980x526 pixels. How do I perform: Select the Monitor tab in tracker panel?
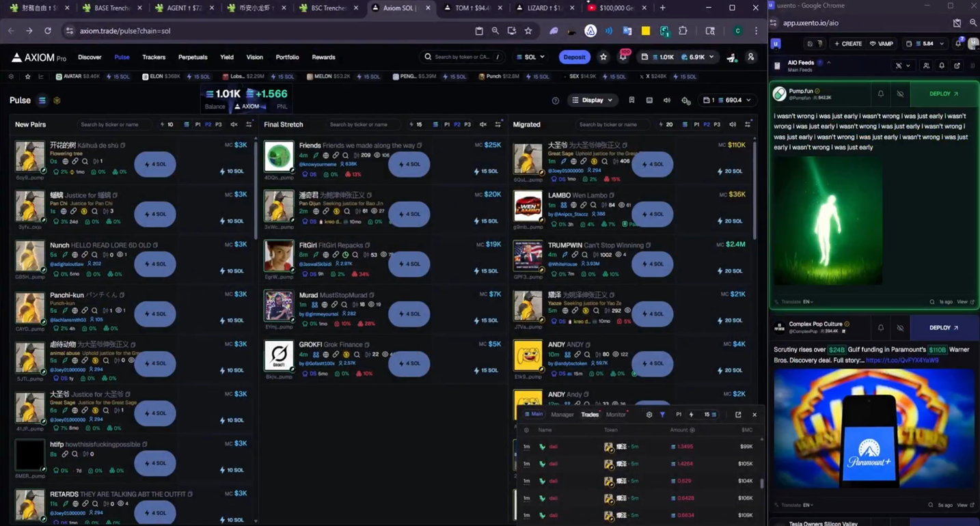pyautogui.click(x=616, y=415)
